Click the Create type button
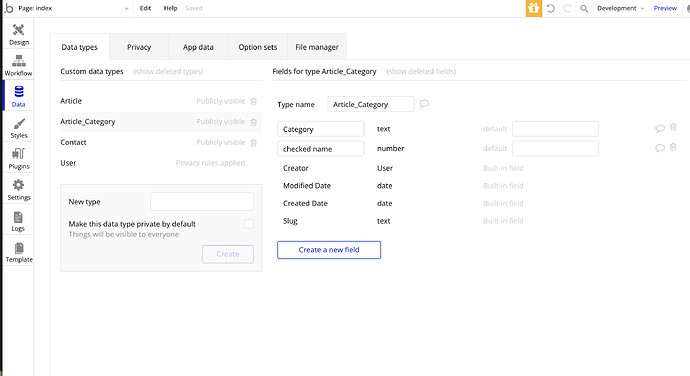The image size is (690, 376). [228, 254]
